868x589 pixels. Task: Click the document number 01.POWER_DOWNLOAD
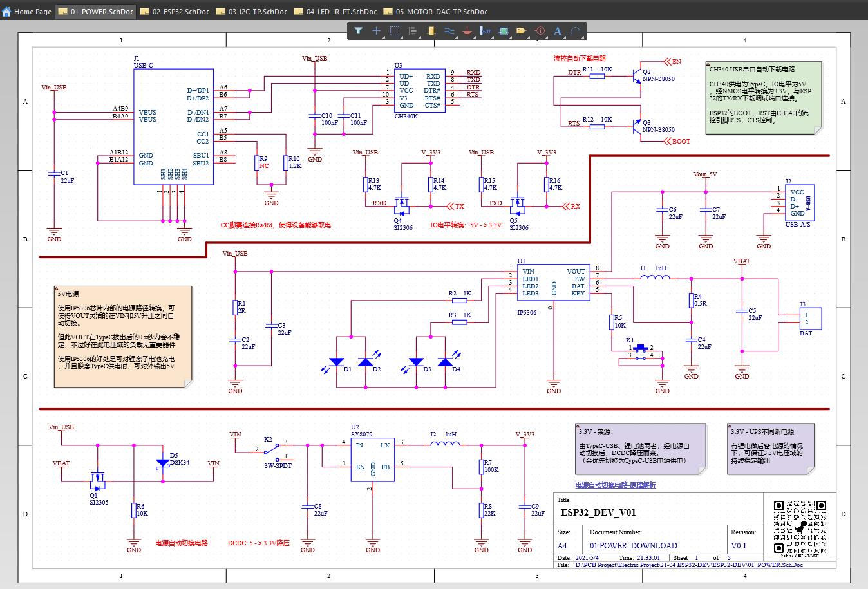click(x=633, y=545)
